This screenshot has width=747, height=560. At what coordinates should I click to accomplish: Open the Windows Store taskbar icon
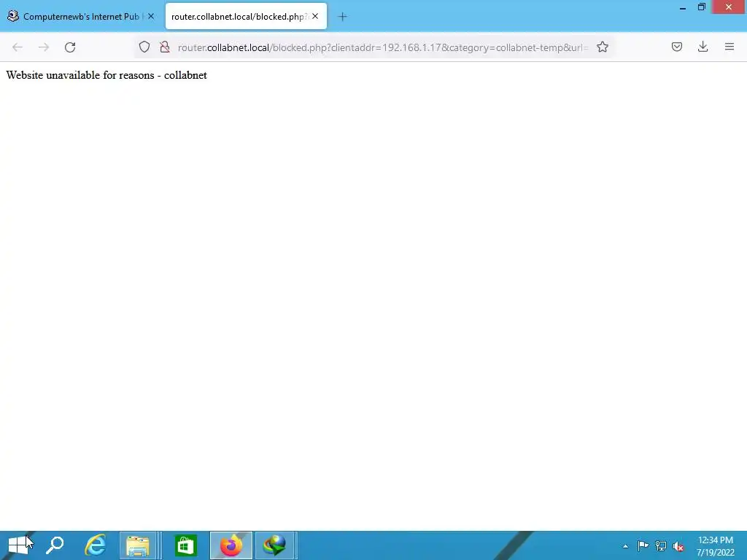point(185,545)
